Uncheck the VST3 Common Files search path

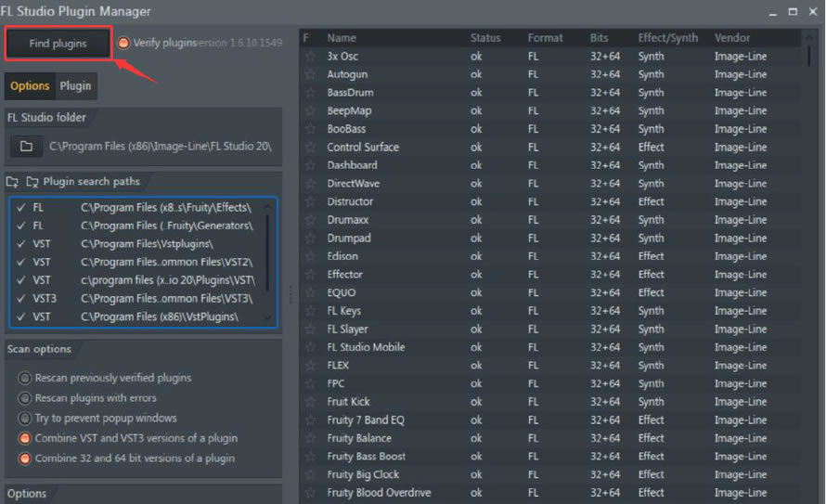click(20, 298)
